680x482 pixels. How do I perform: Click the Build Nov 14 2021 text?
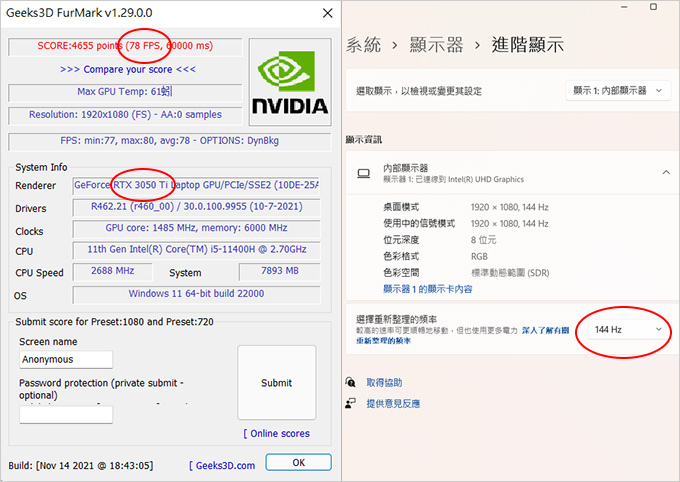[x=81, y=466]
